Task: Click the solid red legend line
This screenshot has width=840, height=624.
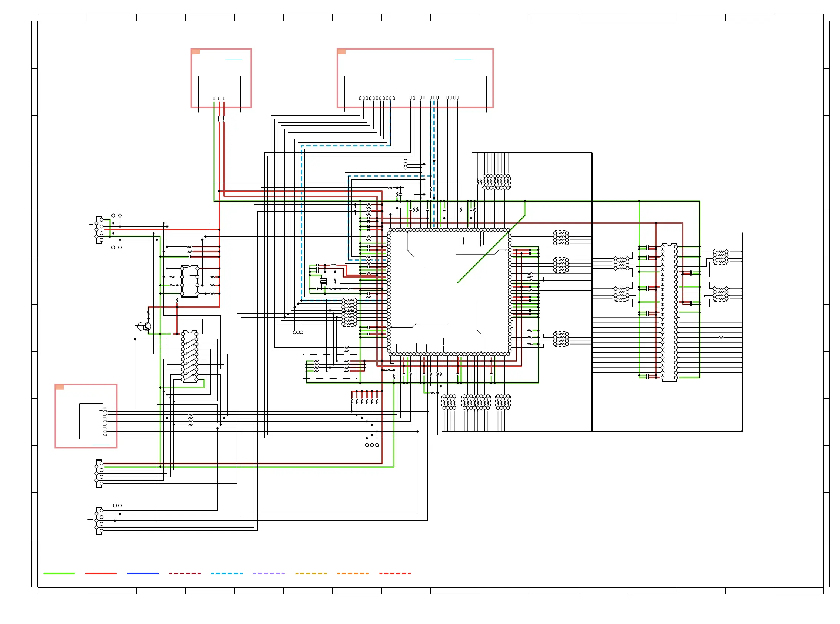Action: tap(101, 573)
